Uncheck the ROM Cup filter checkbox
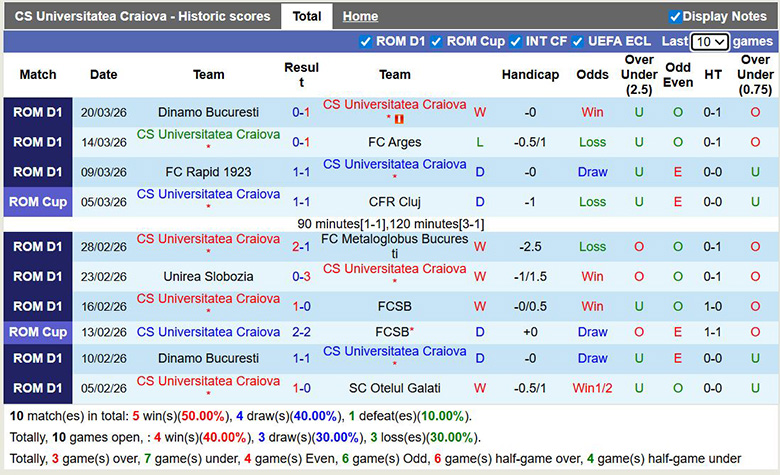The image size is (780, 475). pos(436,42)
